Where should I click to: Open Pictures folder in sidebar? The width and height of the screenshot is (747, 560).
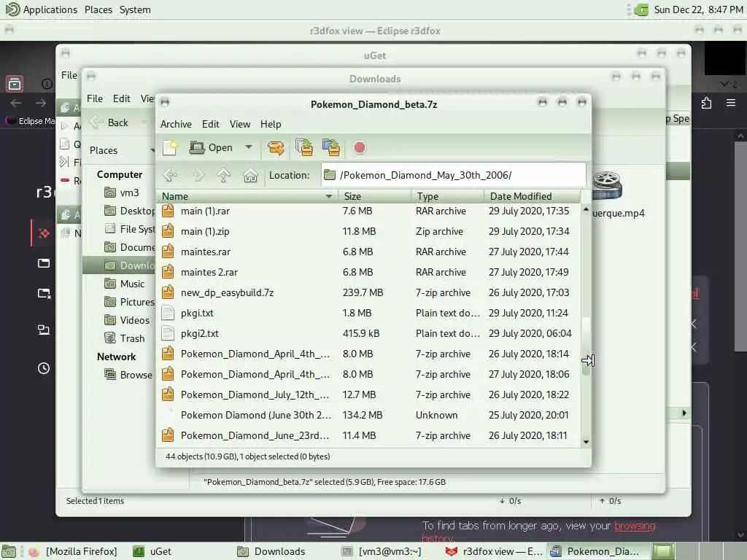pyautogui.click(x=130, y=302)
